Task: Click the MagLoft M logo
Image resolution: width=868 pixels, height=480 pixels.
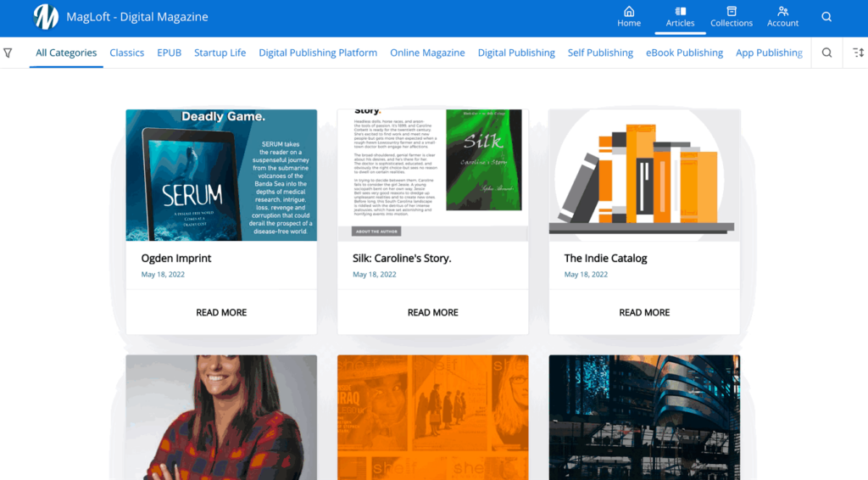Action: pos(46,17)
